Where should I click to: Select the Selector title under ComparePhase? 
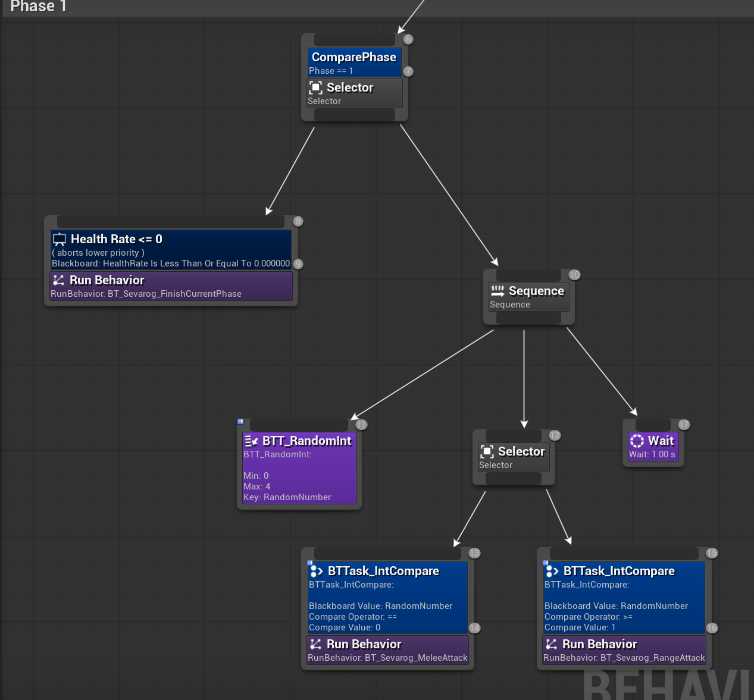click(350, 87)
